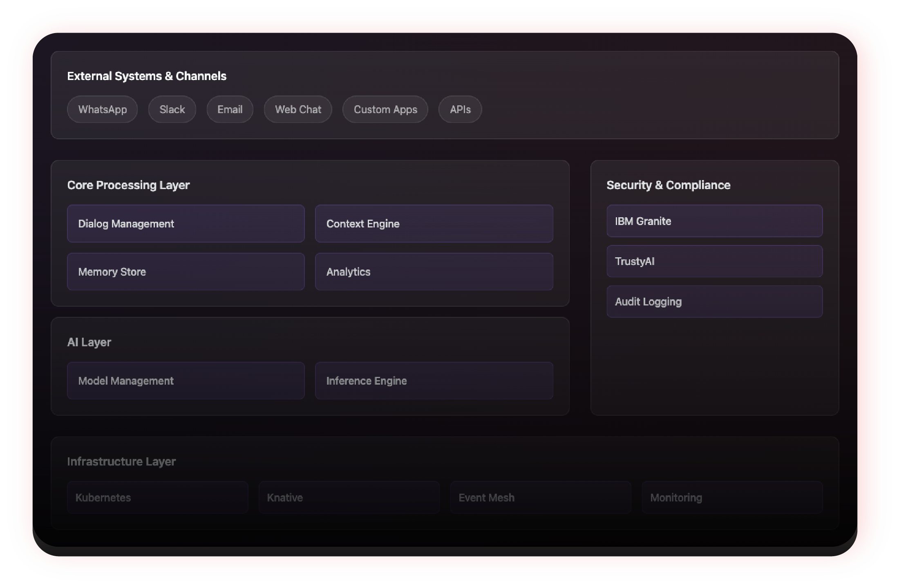899x588 pixels.
Task: Click the Context Engine card
Action: [x=434, y=224]
